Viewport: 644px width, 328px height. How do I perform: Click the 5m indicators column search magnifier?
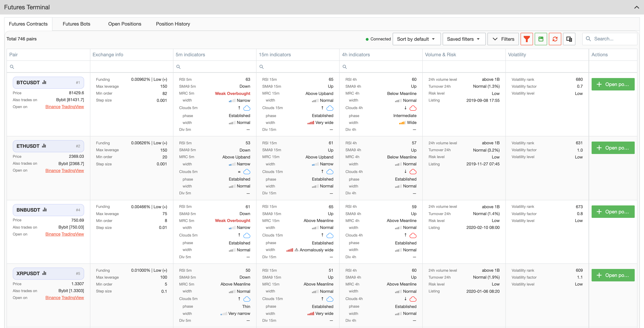point(178,67)
